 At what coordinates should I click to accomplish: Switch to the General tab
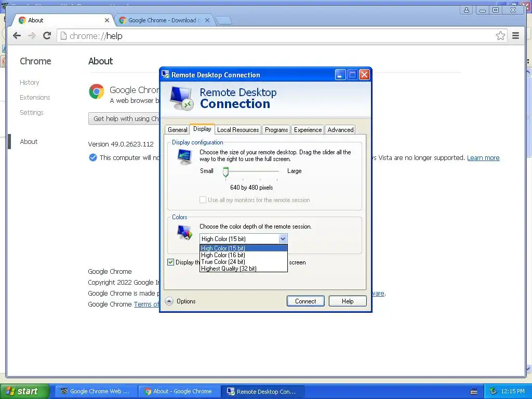pos(178,129)
